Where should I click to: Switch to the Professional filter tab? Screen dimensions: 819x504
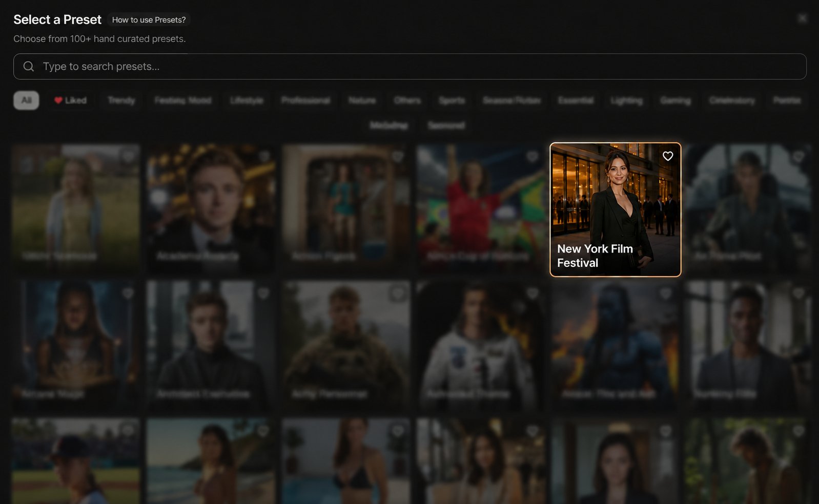pos(305,100)
